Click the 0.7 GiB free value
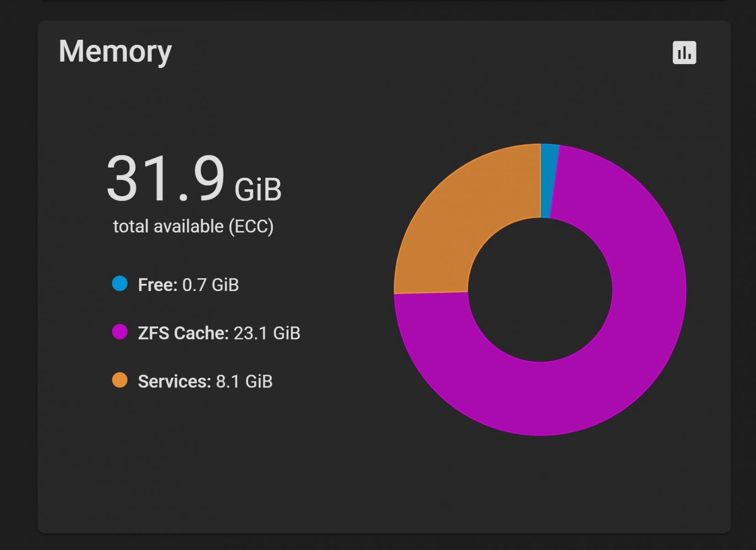Screen dimensions: 756x550 coord(211,285)
